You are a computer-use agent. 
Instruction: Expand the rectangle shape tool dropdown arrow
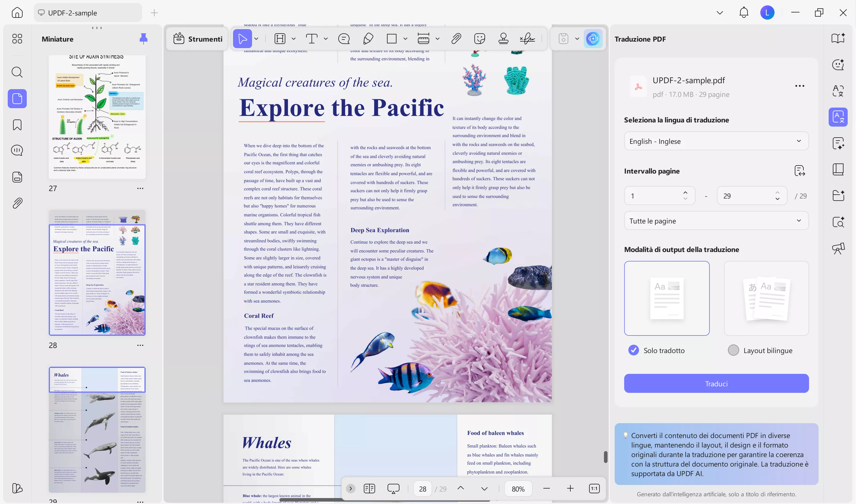click(405, 39)
